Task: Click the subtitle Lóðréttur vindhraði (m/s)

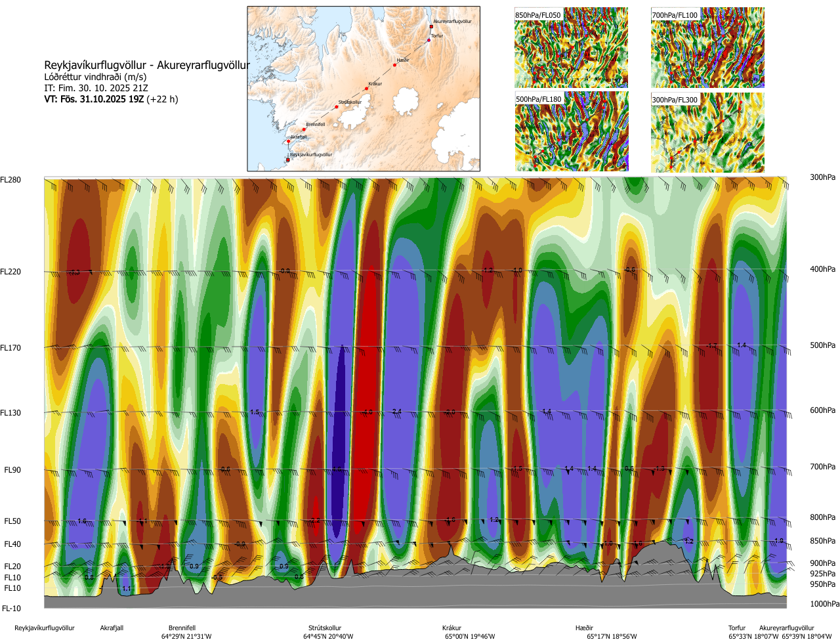Action: coord(95,77)
